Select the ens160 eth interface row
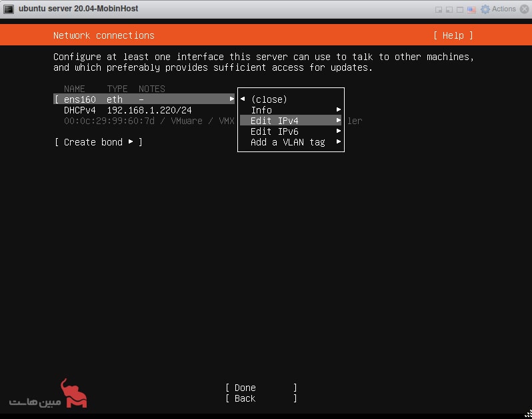Screen dimensions: 532x419 click(x=144, y=99)
